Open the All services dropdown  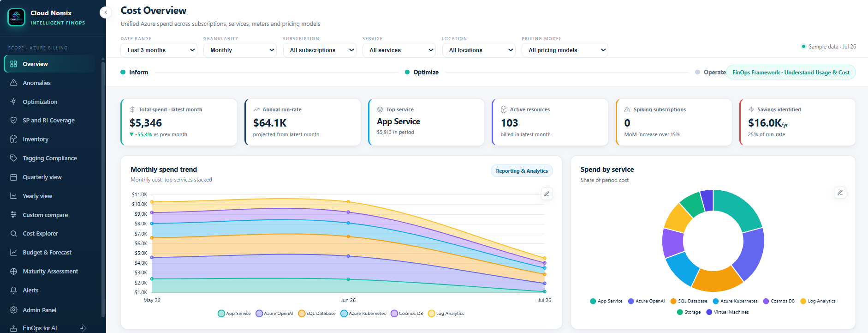tap(399, 50)
